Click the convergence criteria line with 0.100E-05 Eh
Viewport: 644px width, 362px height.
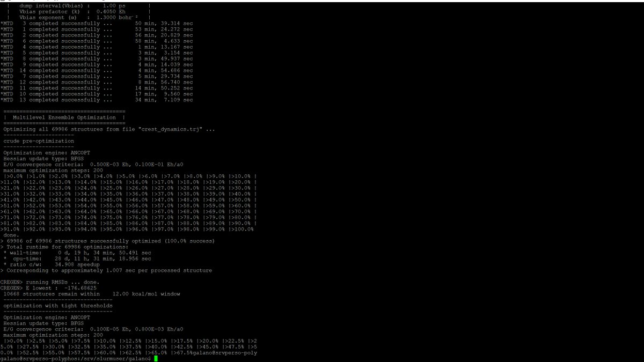(93, 329)
